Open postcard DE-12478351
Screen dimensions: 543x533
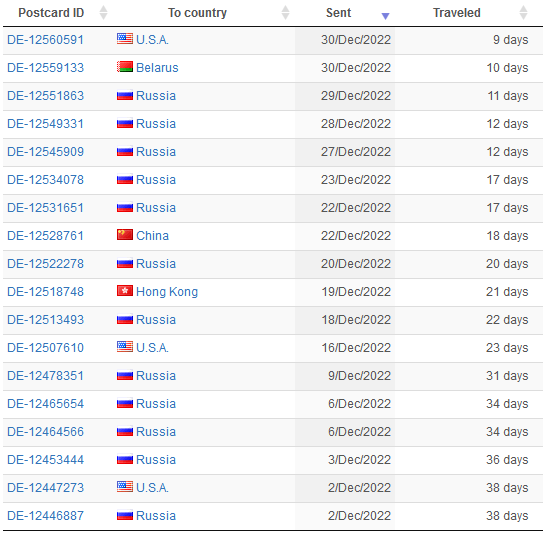pyautogui.click(x=45, y=375)
